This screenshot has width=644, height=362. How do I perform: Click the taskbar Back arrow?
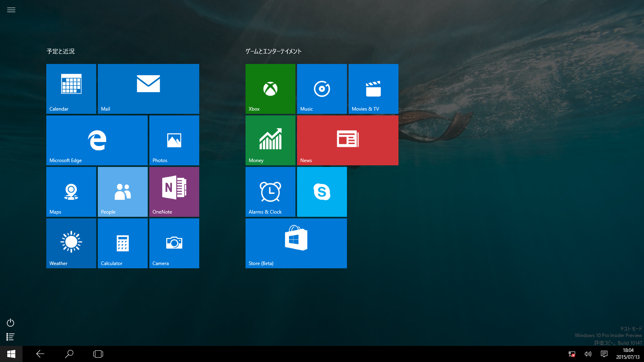(40, 354)
